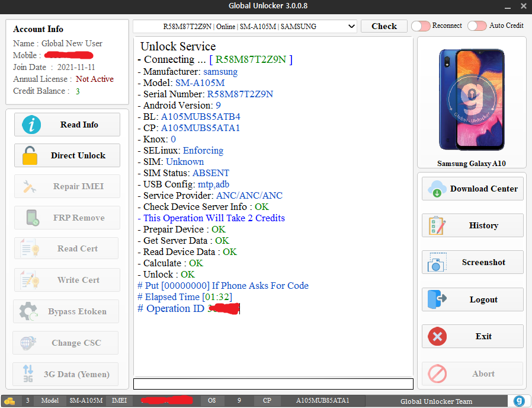Click the Samsung Galaxy A10 phone image

[472, 100]
